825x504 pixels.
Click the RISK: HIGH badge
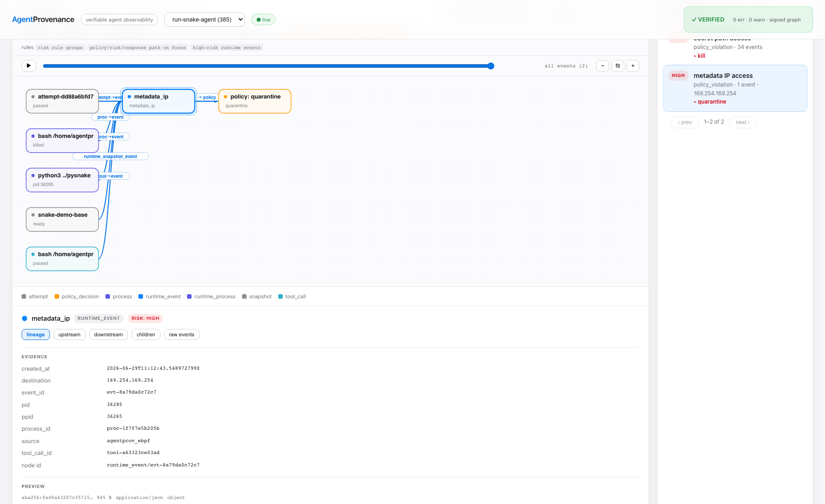[x=145, y=318]
